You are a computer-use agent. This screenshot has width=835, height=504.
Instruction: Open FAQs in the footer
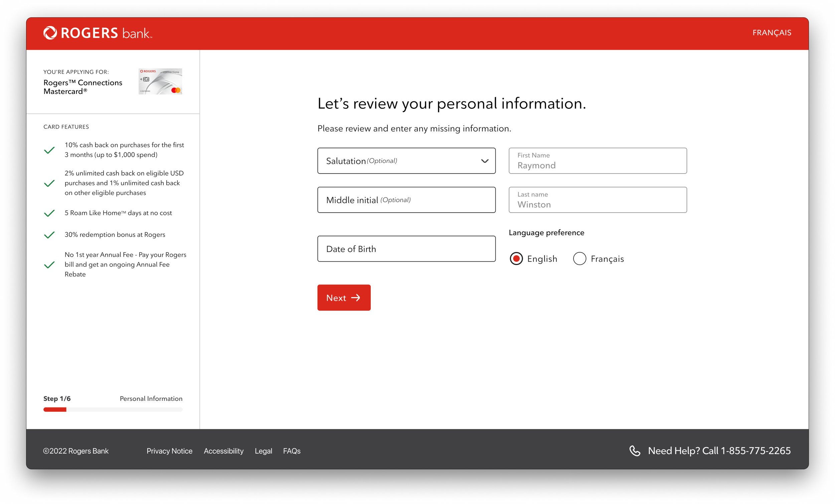[292, 451]
